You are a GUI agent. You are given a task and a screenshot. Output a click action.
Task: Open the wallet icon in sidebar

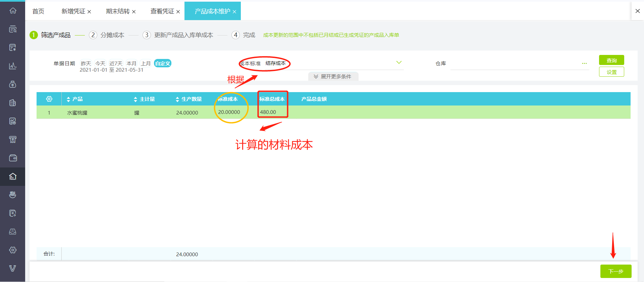(13, 158)
